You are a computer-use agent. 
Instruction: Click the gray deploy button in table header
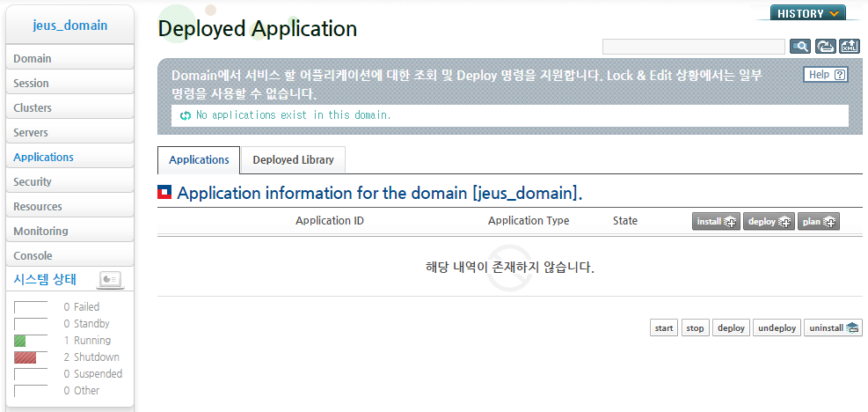pyautogui.click(x=769, y=221)
